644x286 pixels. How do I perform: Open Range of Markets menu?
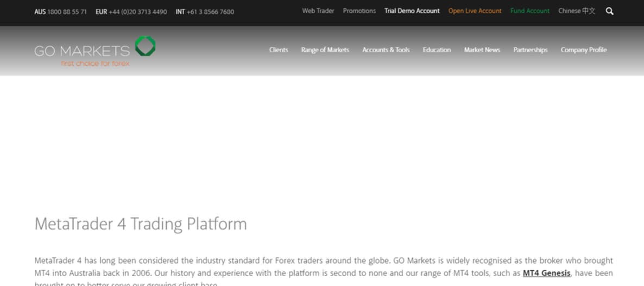325,50
